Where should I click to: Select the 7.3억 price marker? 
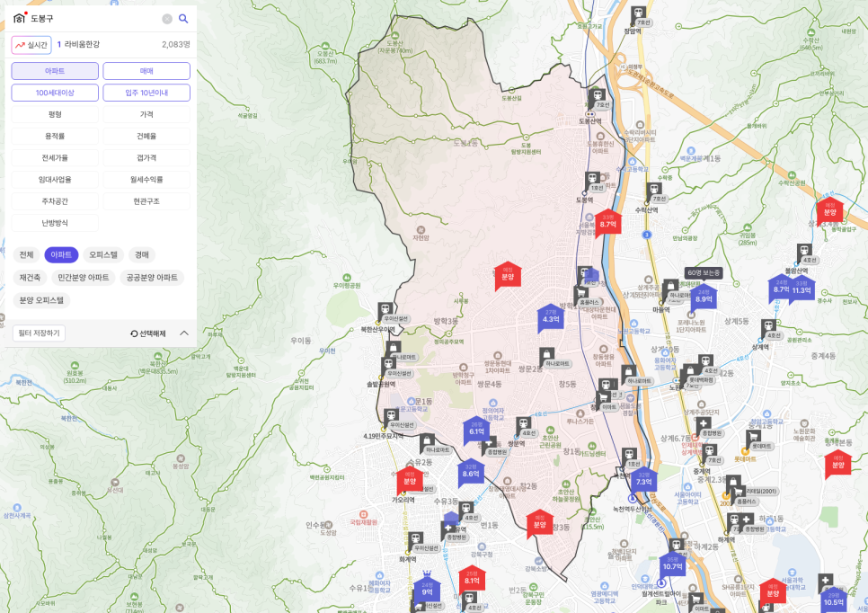pos(643,481)
